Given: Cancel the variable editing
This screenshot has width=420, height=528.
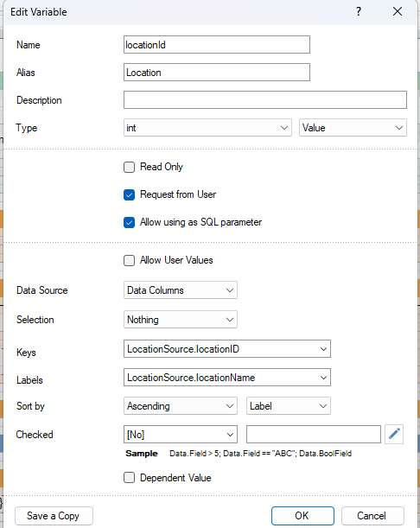Looking at the screenshot, I should (x=372, y=516).
